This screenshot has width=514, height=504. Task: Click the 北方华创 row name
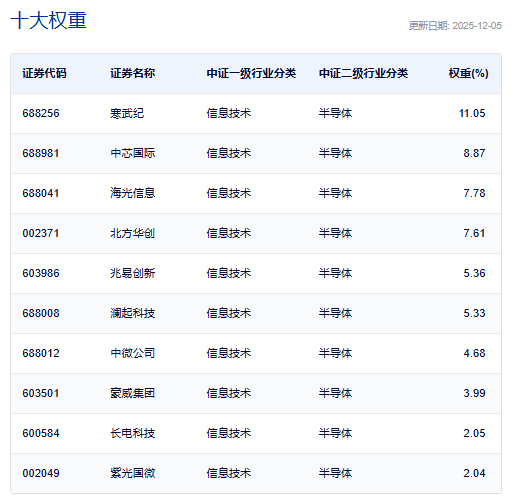(133, 233)
